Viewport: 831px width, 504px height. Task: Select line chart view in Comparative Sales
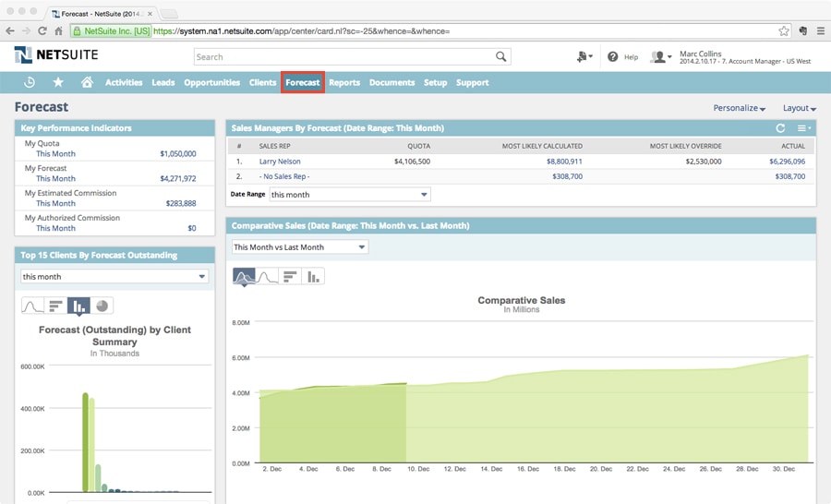[x=267, y=276]
